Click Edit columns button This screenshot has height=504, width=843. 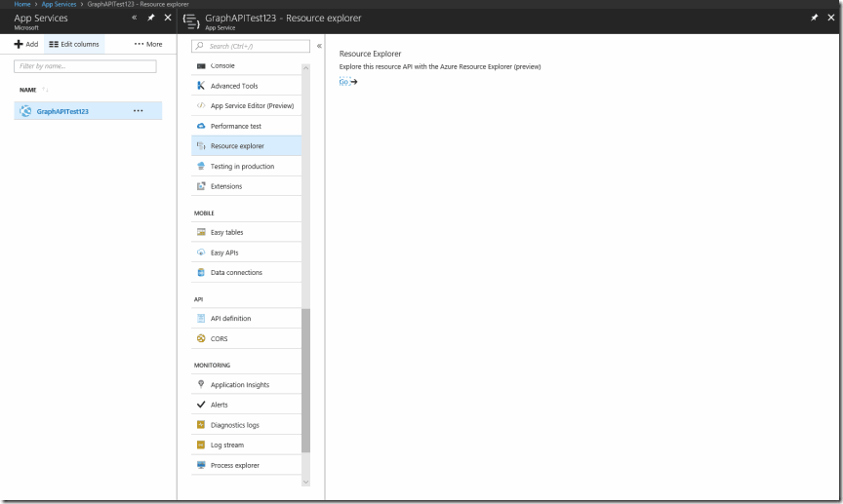(74, 44)
